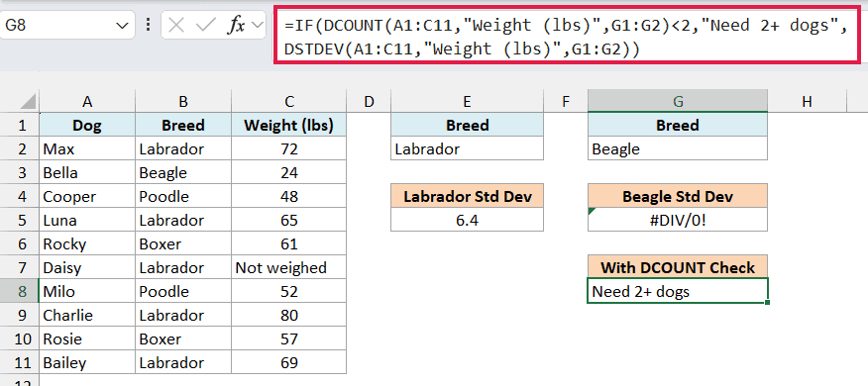Click the weight cell with 80

coord(289,315)
